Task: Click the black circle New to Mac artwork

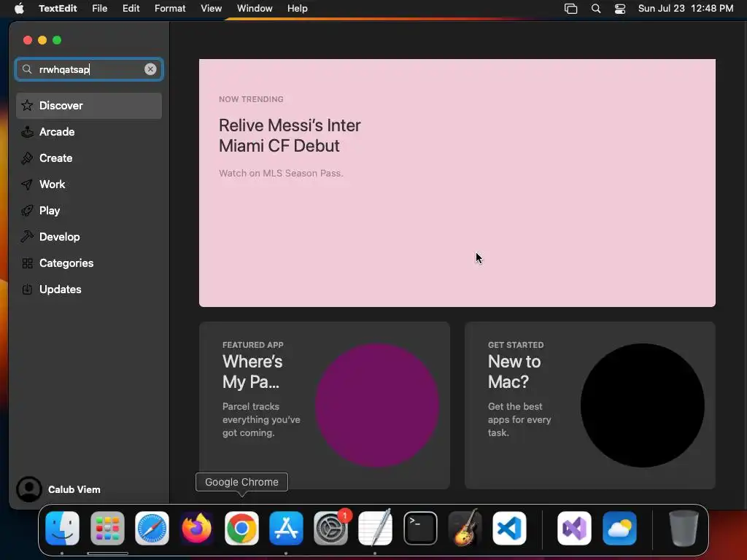Action: click(x=642, y=405)
